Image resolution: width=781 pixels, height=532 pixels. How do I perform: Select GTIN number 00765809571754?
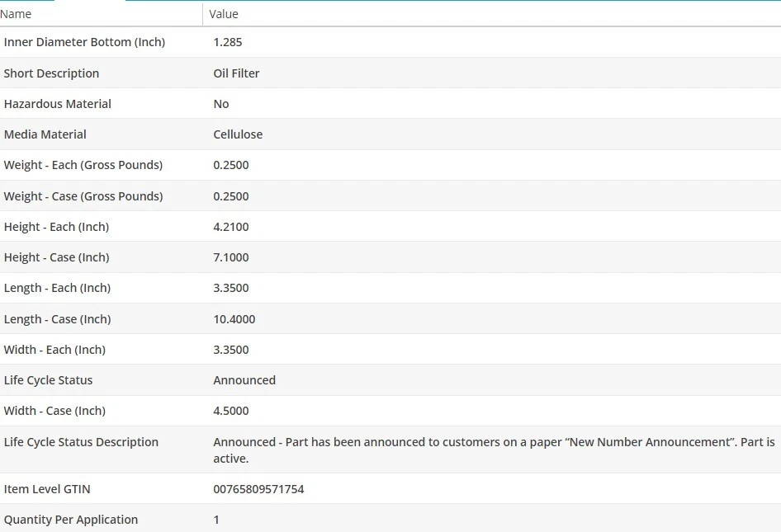258,489
